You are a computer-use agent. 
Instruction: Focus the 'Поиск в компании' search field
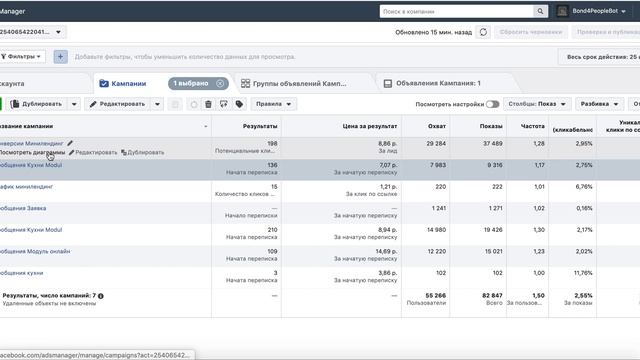click(x=456, y=11)
